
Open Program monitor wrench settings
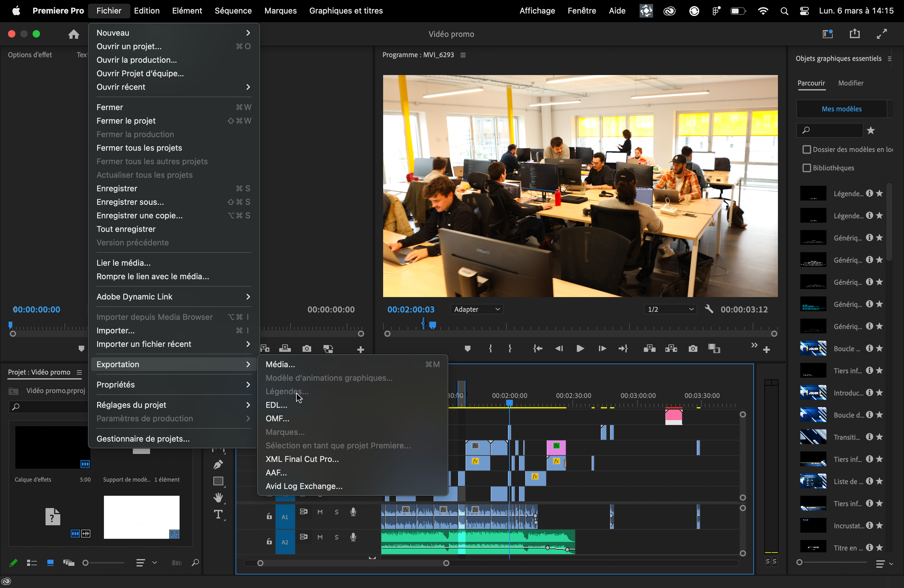pyautogui.click(x=709, y=309)
